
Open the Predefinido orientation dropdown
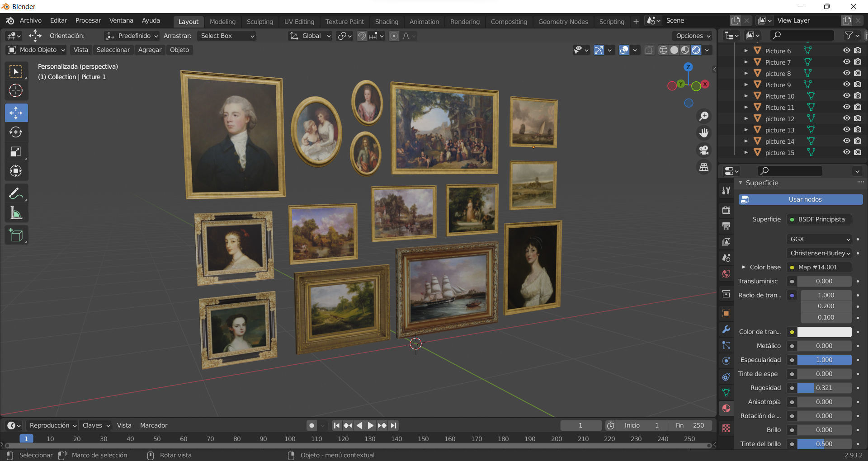pos(132,36)
